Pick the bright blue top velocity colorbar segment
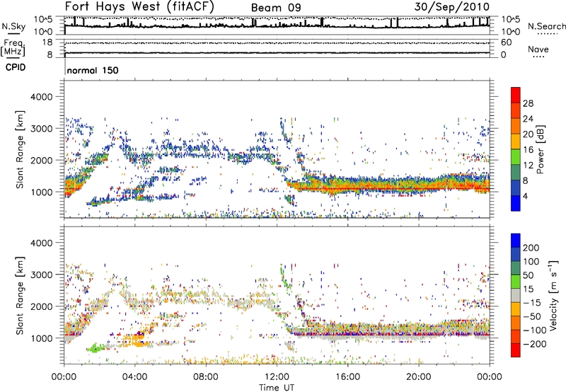 pos(516,241)
